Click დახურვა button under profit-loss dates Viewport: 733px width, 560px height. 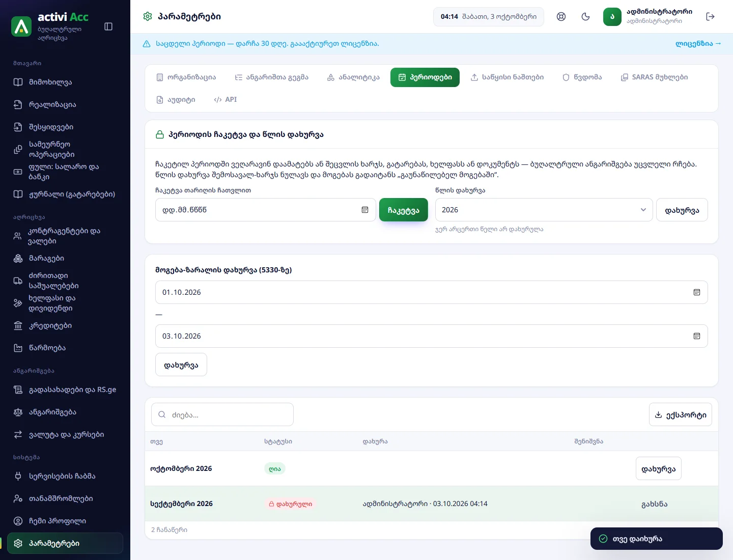pyautogui.click(x=181, y=365)
